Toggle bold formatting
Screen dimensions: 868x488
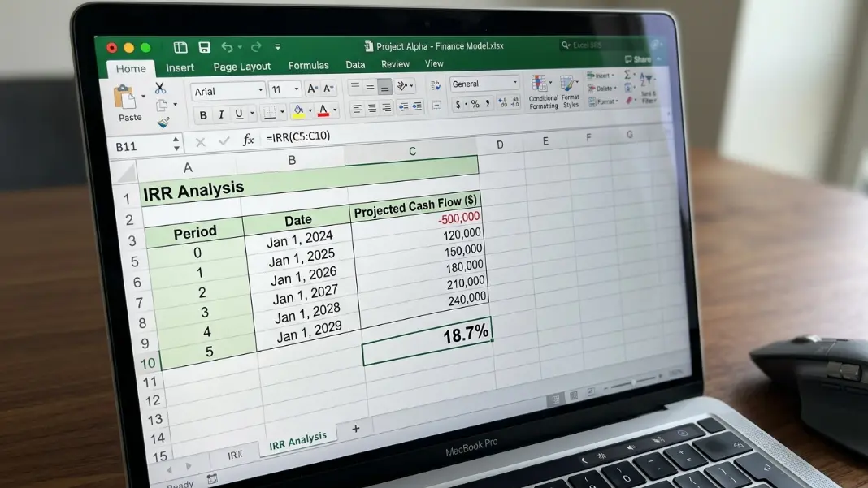pyautogui.click(x=203, y=115)
